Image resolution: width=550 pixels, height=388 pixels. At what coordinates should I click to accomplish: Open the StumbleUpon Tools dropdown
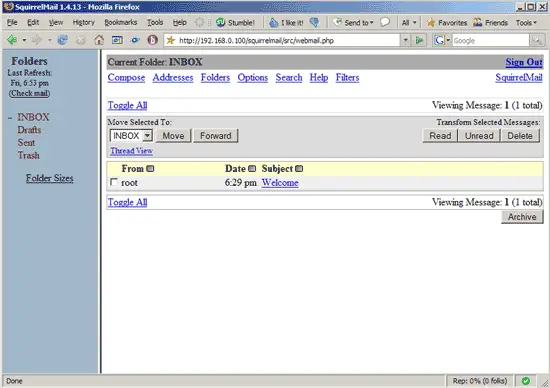(526, 23)
